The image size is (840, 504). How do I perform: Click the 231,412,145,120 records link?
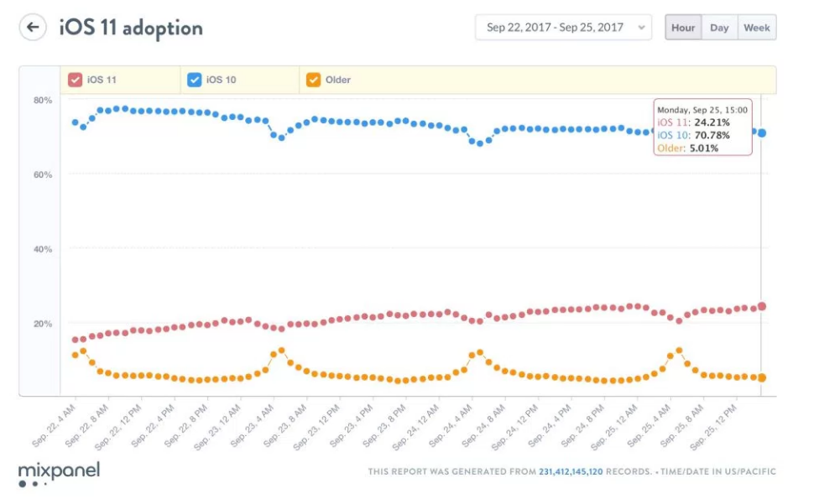571,471
